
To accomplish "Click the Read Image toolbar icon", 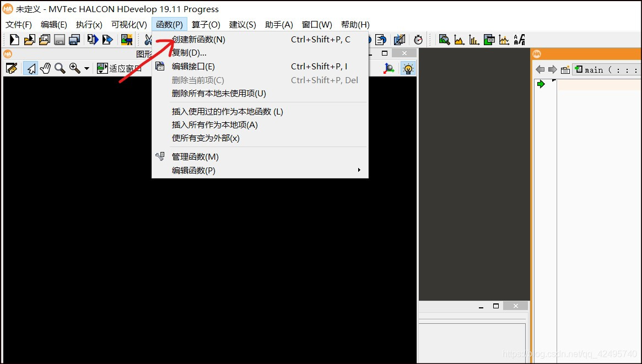I will coord(127,40).
